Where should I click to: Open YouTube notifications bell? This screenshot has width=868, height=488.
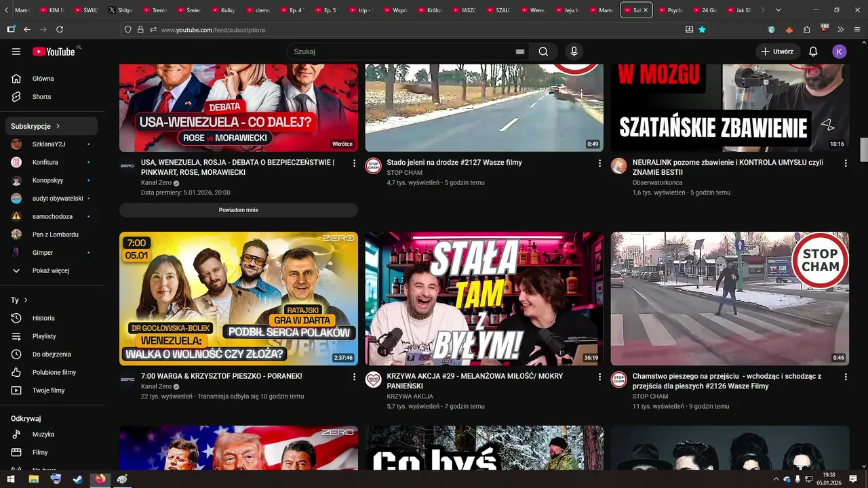(813, 52)
